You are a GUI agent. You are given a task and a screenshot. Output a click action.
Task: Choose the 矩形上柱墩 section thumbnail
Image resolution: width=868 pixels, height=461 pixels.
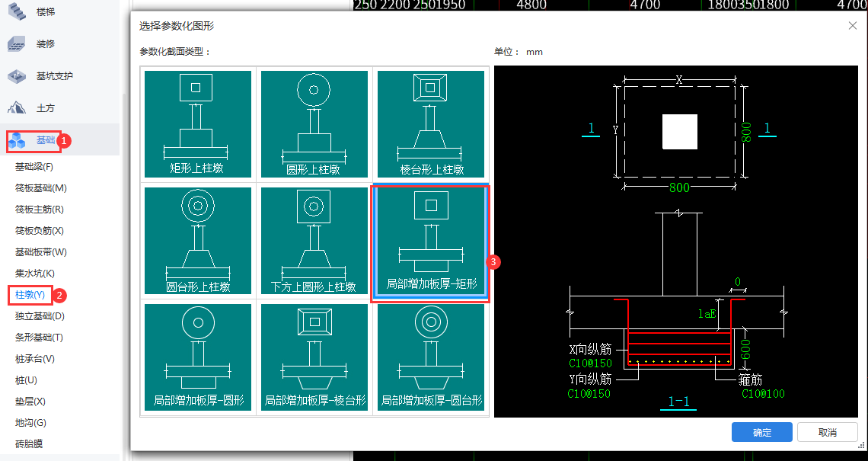click(198, 124)
